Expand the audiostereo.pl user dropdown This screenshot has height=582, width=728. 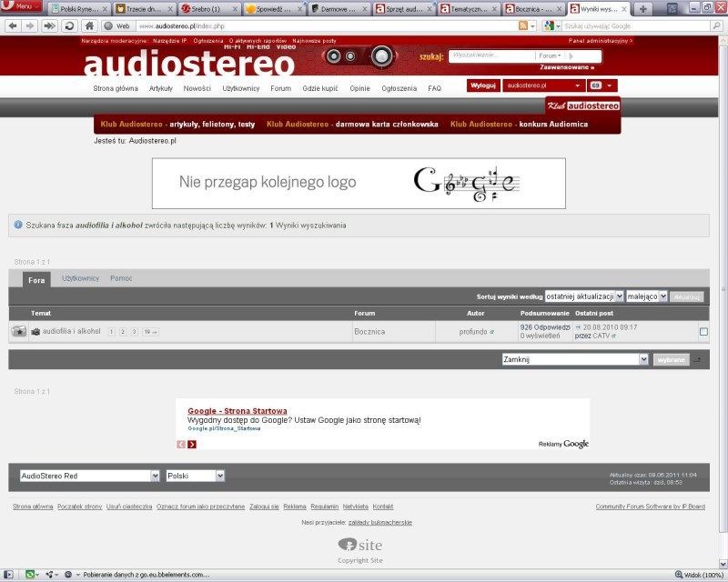click(x=543, y=85)
